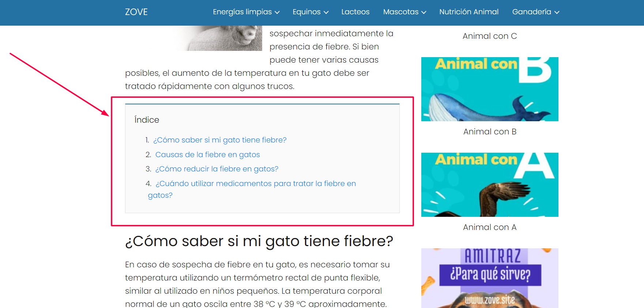Image resolution: width=644 pixels, height=308 pixels.
Task: Open the ZOVE site logo link
Action: pyautogui.click(x=136, y=12)
